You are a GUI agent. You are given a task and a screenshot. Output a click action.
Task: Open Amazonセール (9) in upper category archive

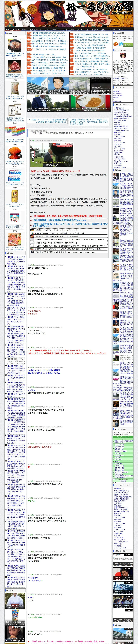point(120,167)
